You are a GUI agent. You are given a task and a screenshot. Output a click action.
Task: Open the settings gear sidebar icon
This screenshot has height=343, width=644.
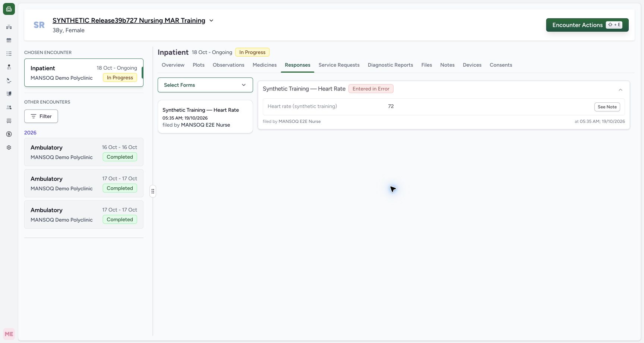[9, 147]
